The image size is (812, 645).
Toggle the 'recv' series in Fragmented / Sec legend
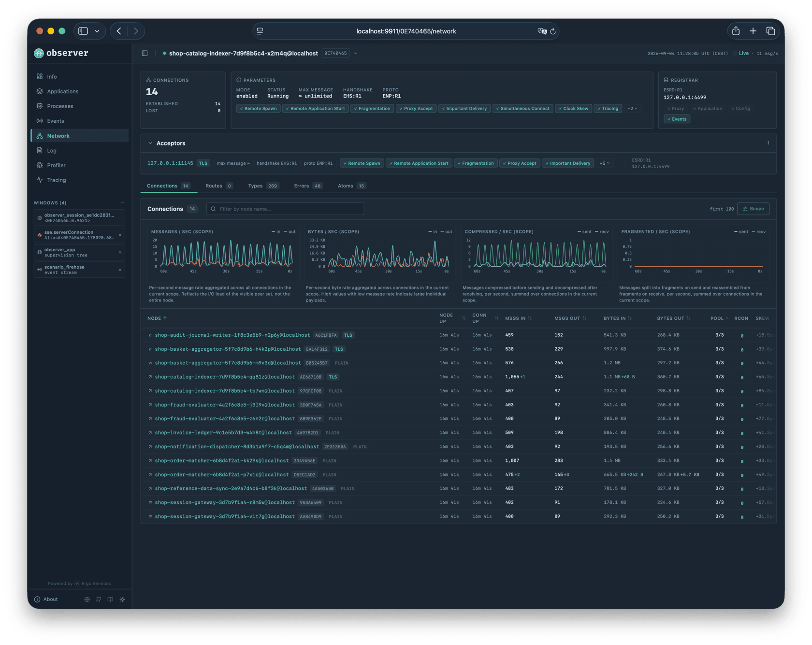[758, 232]
